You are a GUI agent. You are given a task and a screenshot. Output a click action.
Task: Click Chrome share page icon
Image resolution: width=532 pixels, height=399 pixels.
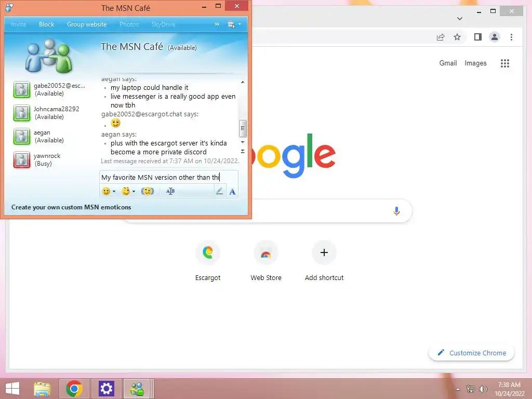[441, 37]
